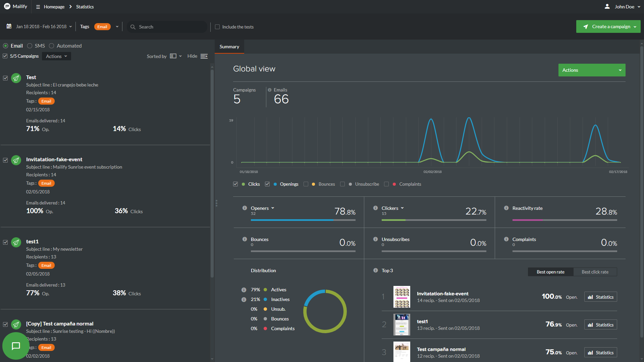Open the live chat bubble

tap(16, 346)
